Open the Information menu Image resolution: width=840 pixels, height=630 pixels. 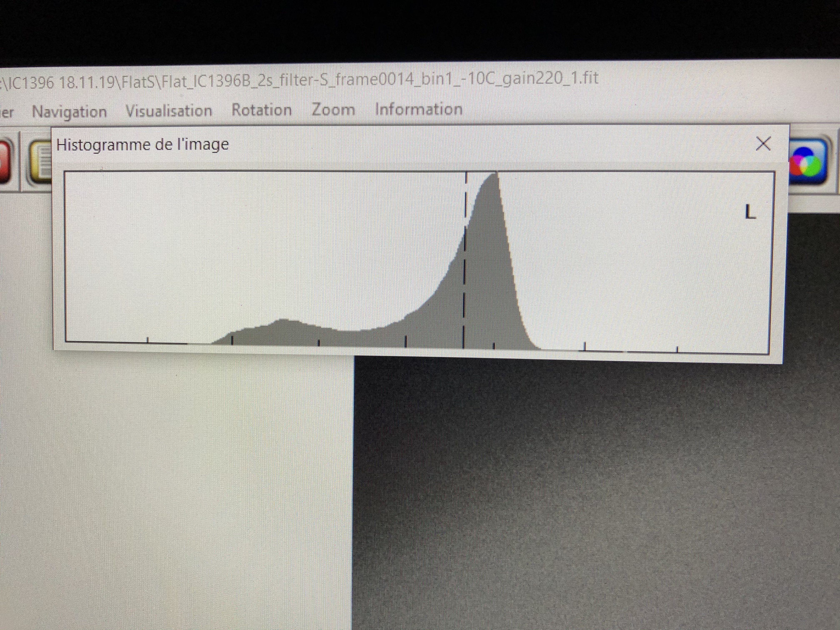(419, 109)
